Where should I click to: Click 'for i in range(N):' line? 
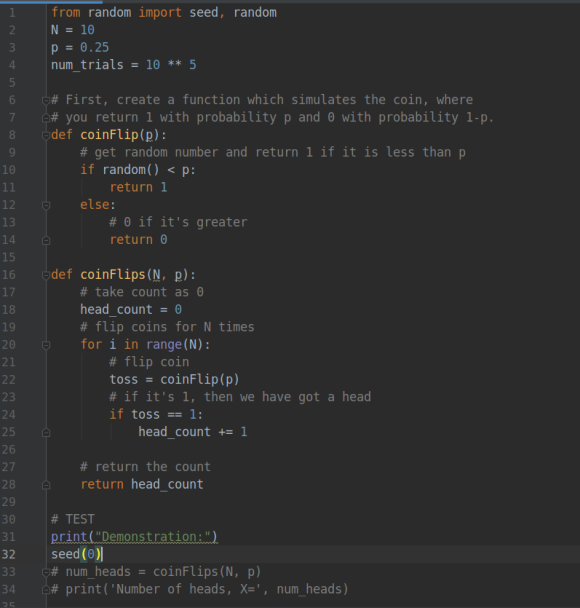(145, 345)
